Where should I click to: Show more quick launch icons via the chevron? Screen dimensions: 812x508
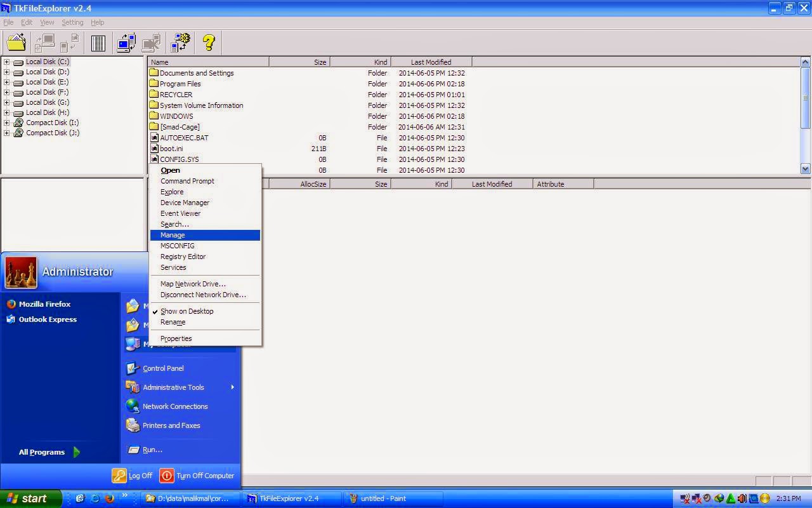tap(124, 495)
